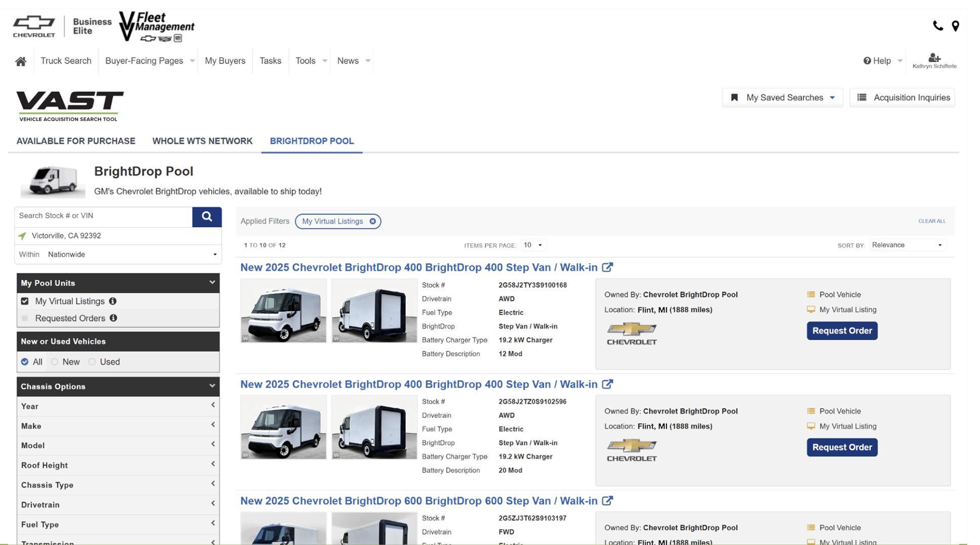Expand the Make filter
This screenshot has height=545, width=980.
(x=118, y=426)
